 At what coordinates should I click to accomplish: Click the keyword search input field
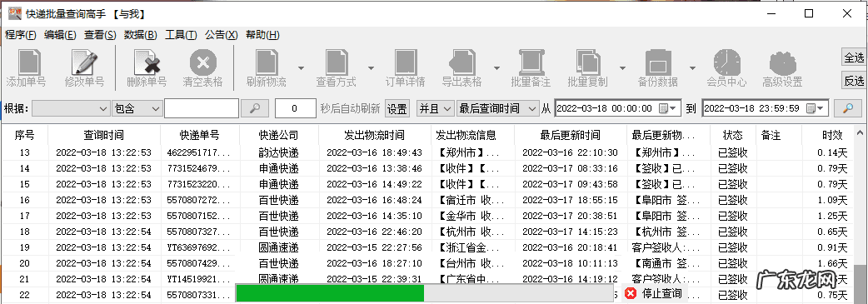202,108
